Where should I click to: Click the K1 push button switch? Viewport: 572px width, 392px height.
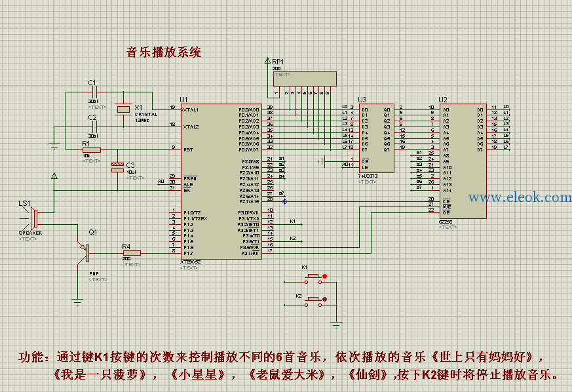pos(313,279)
